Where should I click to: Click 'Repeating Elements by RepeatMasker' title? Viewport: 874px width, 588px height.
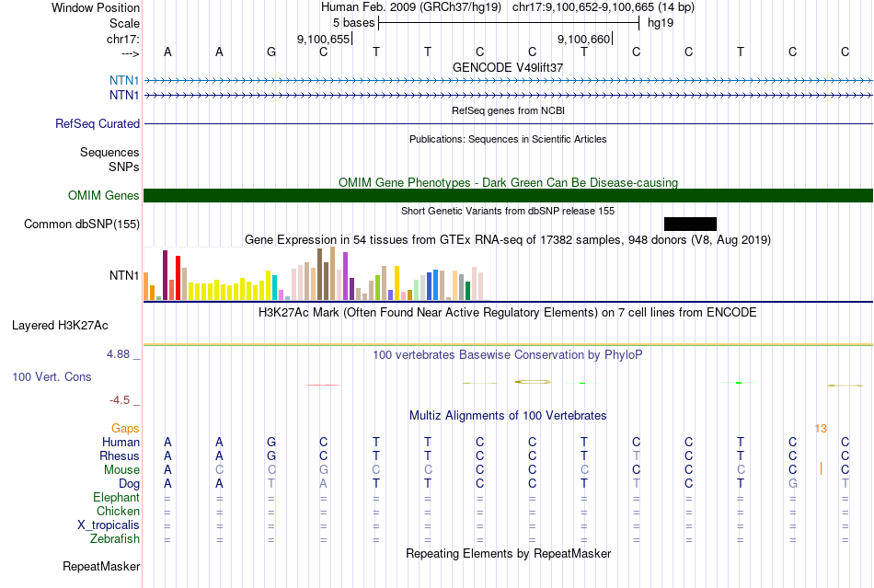(508, 553)
